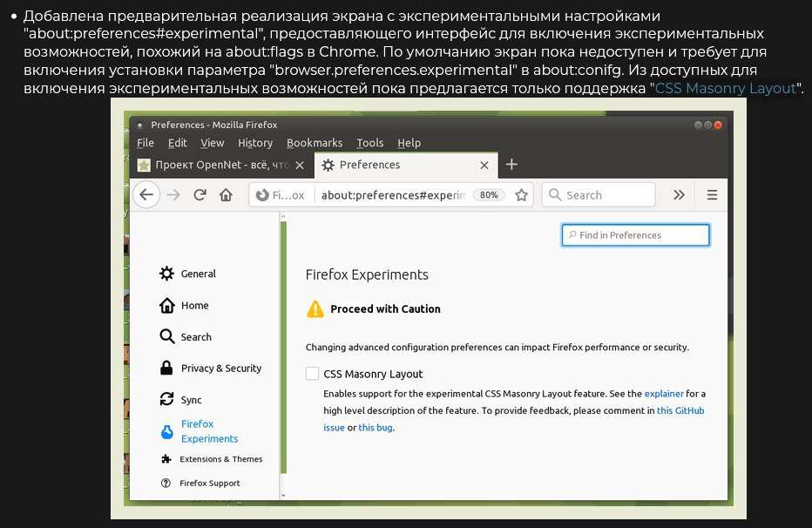Viewport: 812px width, 528px height.
Task: Click the Privacy & Security lock icon
Action: [x=166, y=368]
